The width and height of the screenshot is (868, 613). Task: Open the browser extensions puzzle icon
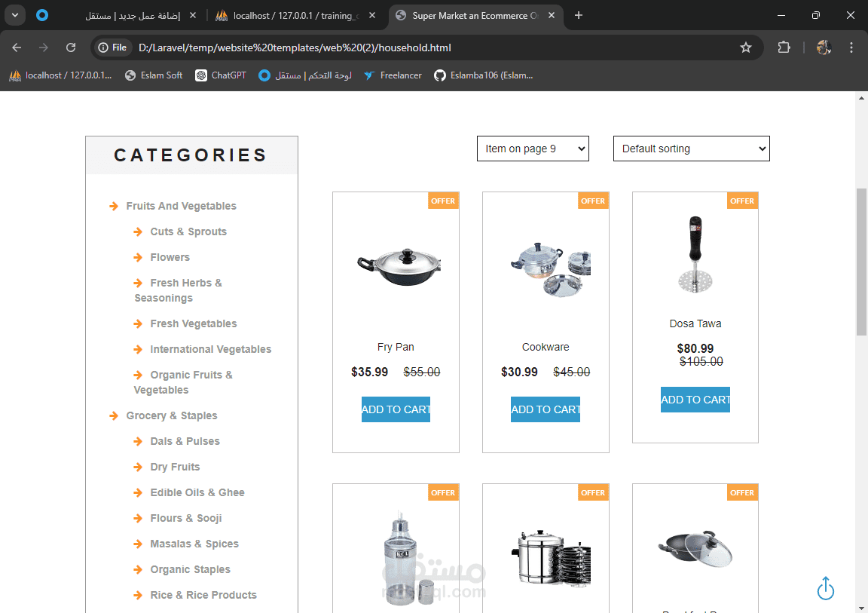click(784, 48)
